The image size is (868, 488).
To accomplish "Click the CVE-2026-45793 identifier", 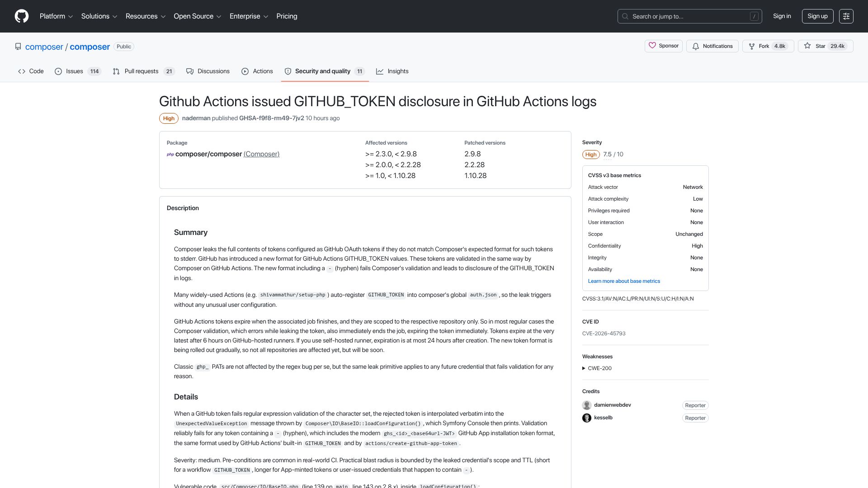I will [x=604, y=333].
